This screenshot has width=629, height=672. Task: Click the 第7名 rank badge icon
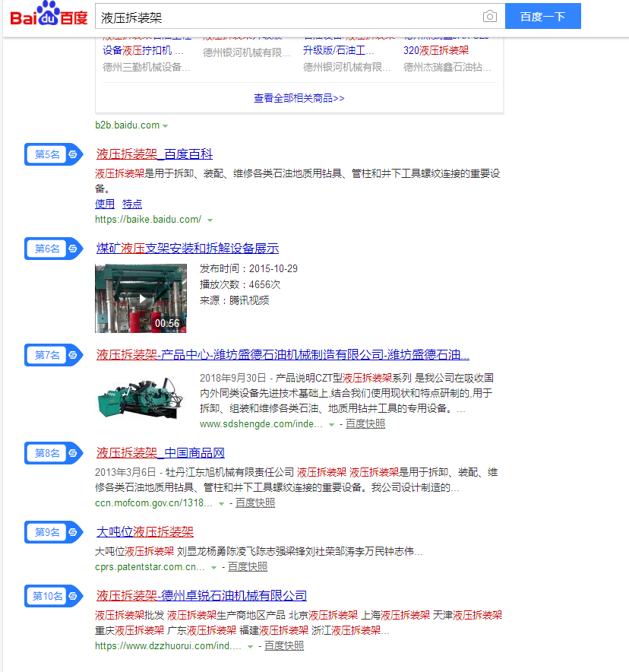coord(53,355)
